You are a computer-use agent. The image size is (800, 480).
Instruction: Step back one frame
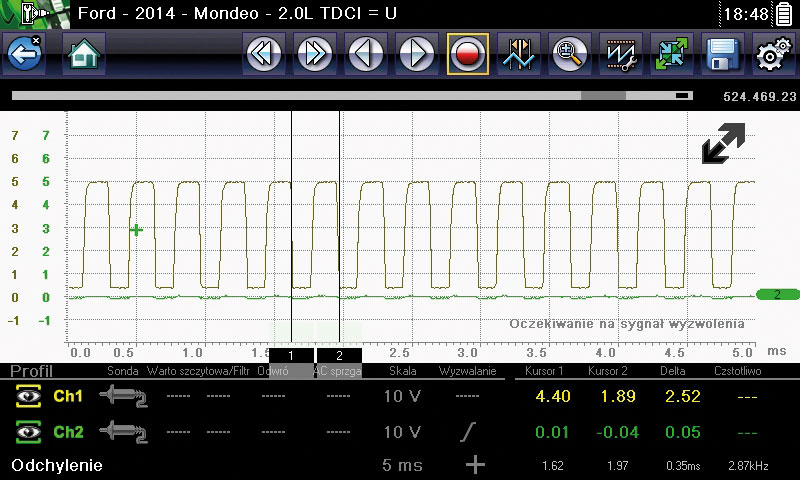point(366,54)
